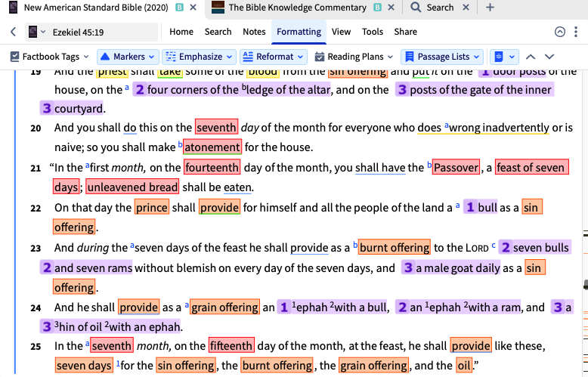This screenshot has height=377, width=588.
Task: Open the Tools menu
Action: [x=373, y=32]
